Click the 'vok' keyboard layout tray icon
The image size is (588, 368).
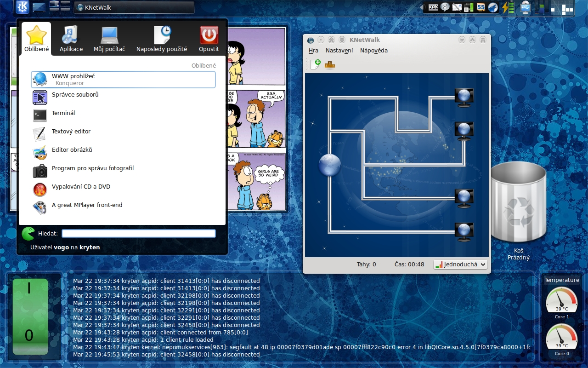coord(433,7)
